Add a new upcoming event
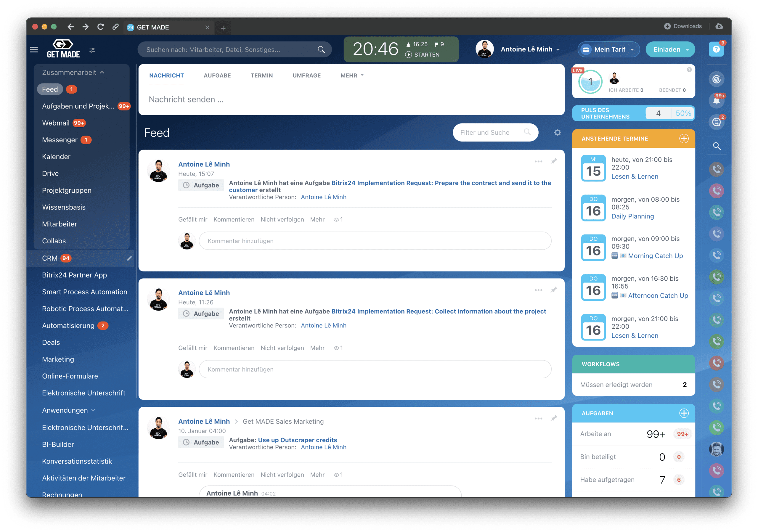Screen dimensions: 758x532 (x=684, y=139)
